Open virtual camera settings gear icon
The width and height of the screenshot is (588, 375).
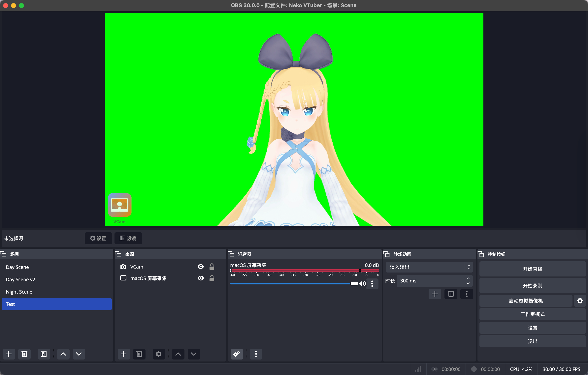(x=580, y=301)
